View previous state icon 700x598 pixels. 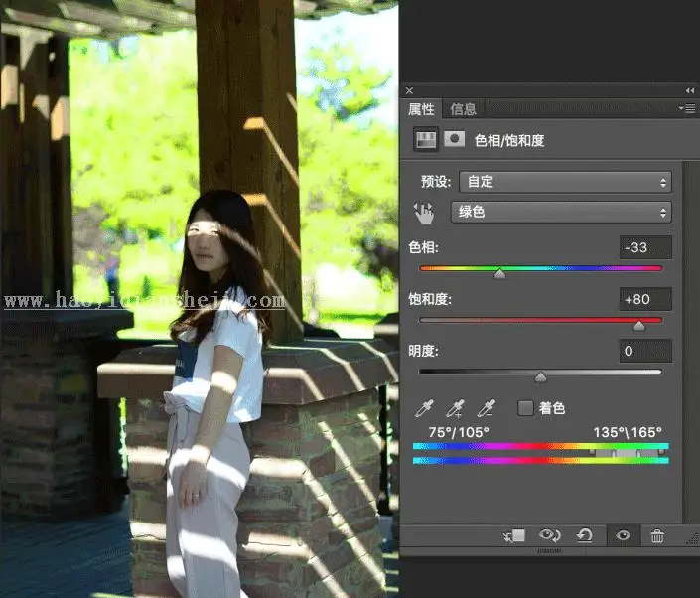click(x=549, y=535)
